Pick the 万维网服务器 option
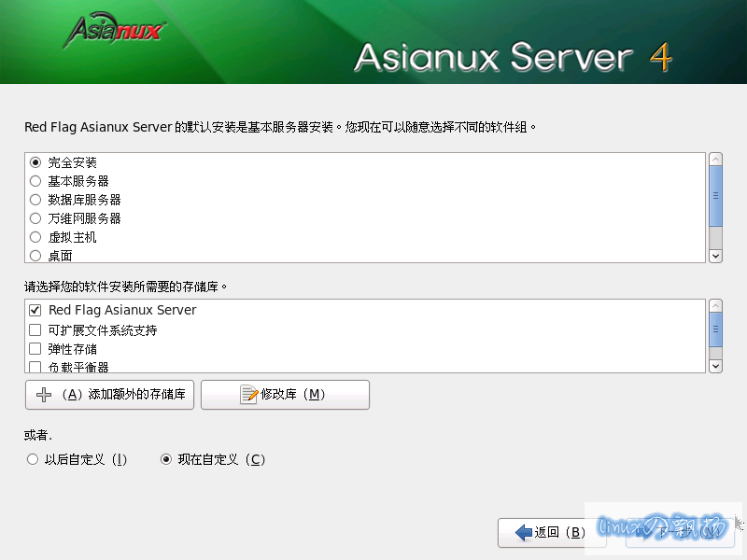 35,218
